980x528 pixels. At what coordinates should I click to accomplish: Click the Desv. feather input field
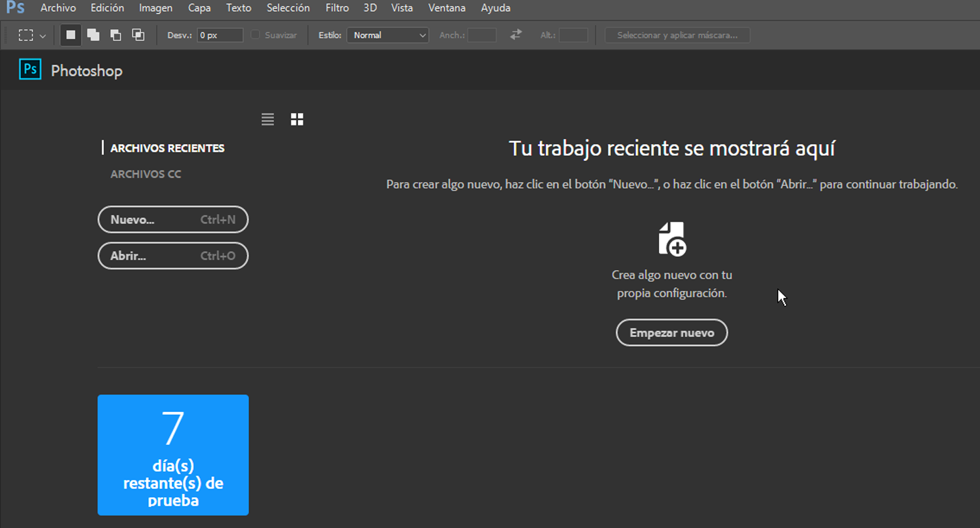pos(220,35)
